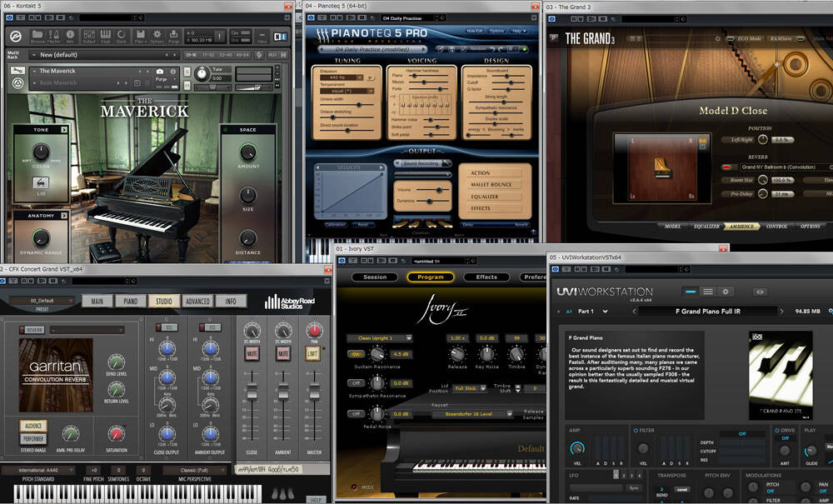Go to previous preset arrow in UVI Workstation
833x504 pixels.
coord(634,312)
